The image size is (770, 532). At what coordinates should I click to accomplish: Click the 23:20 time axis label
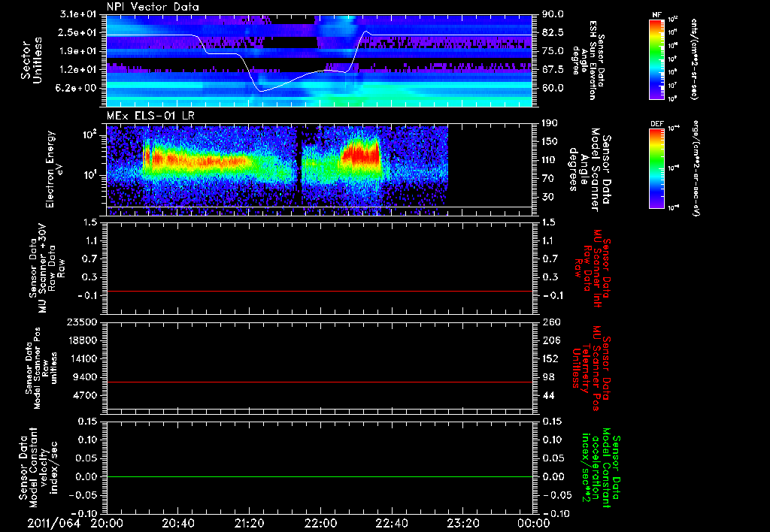(x=462, y=523)
